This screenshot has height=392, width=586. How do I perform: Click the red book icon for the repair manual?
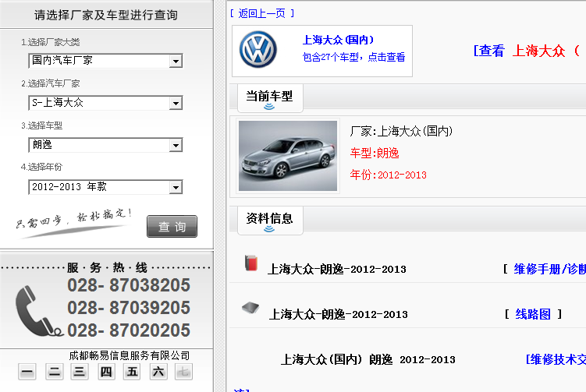(251, 263)
